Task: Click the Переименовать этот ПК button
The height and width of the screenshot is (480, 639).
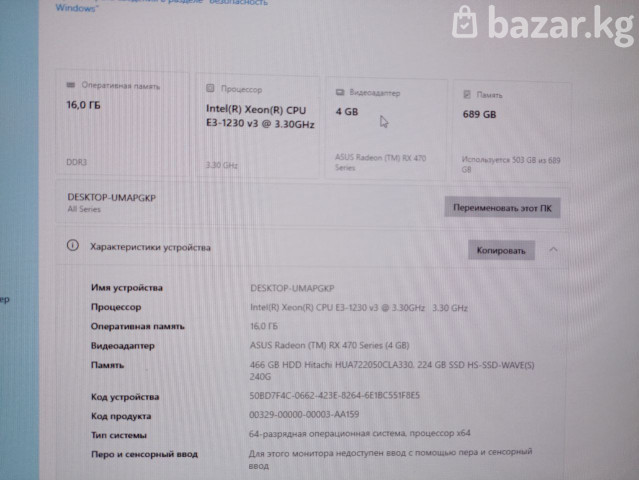Action: [502, 208]
